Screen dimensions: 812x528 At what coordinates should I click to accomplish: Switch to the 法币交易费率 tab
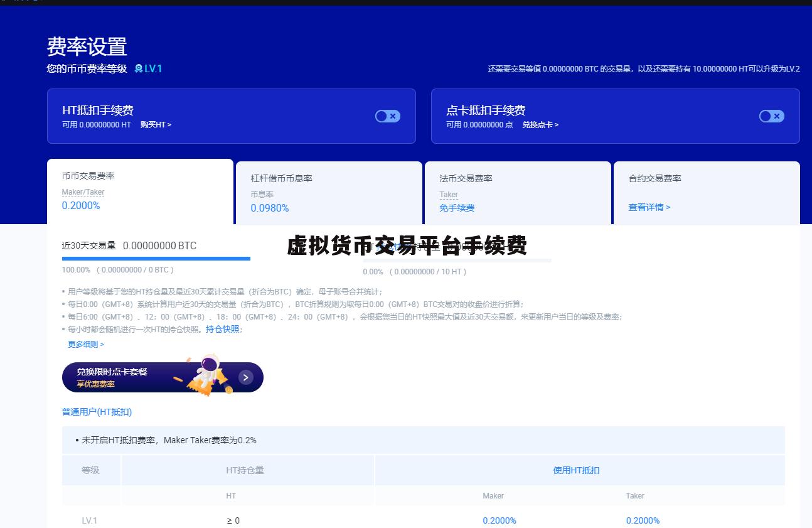coord(466,178)
